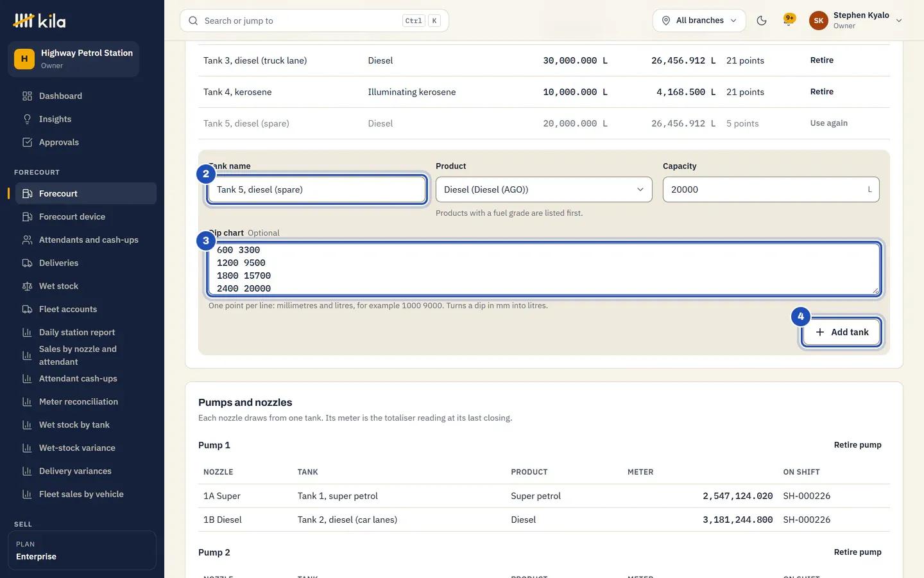Open the Highway Petrol Station switcher
924x578 pixels.
pos(73,59)
